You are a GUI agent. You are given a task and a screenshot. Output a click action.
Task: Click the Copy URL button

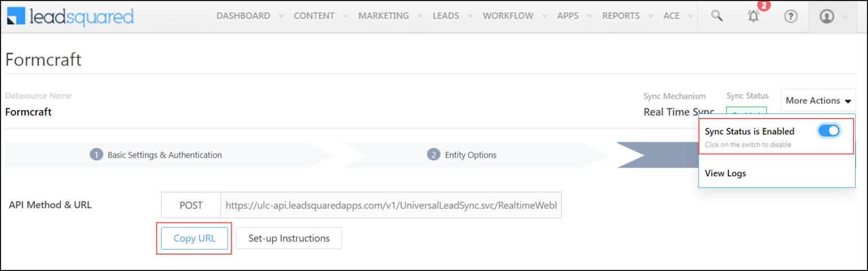(194, 238)
